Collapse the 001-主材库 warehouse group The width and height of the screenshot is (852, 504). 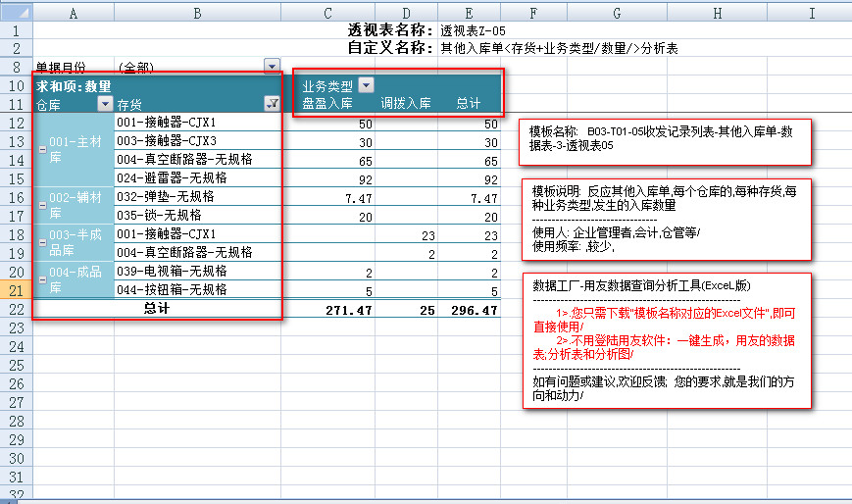pyautogui.click(x=42, y=149)
